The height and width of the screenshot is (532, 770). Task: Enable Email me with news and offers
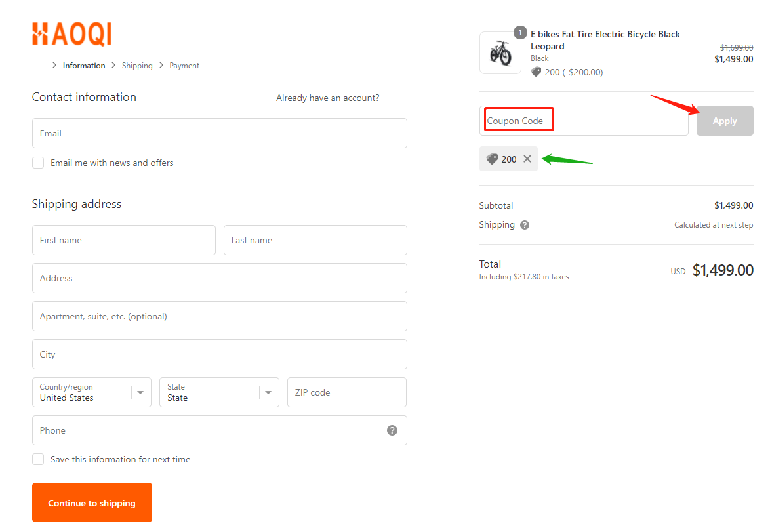[38, 163]
